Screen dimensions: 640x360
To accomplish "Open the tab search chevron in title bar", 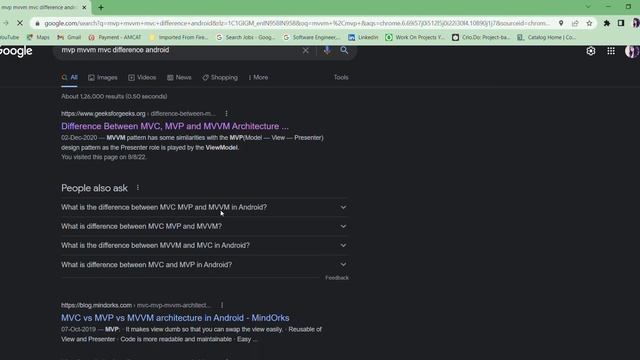I will coord(588,7).
